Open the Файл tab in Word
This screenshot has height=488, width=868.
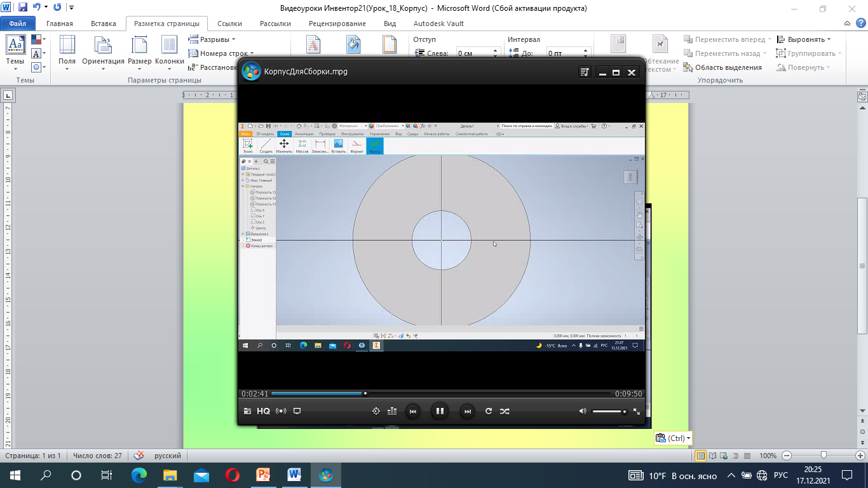coord(18,24)
